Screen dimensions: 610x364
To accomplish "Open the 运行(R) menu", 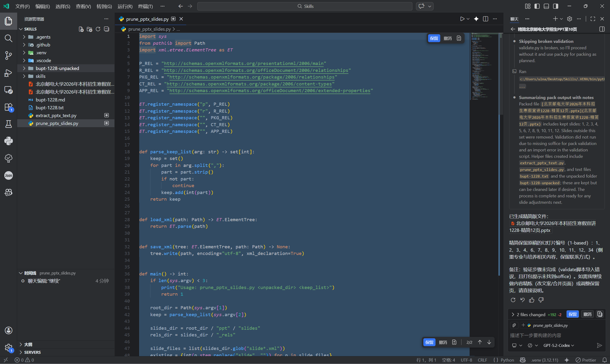I will point(125,6).
